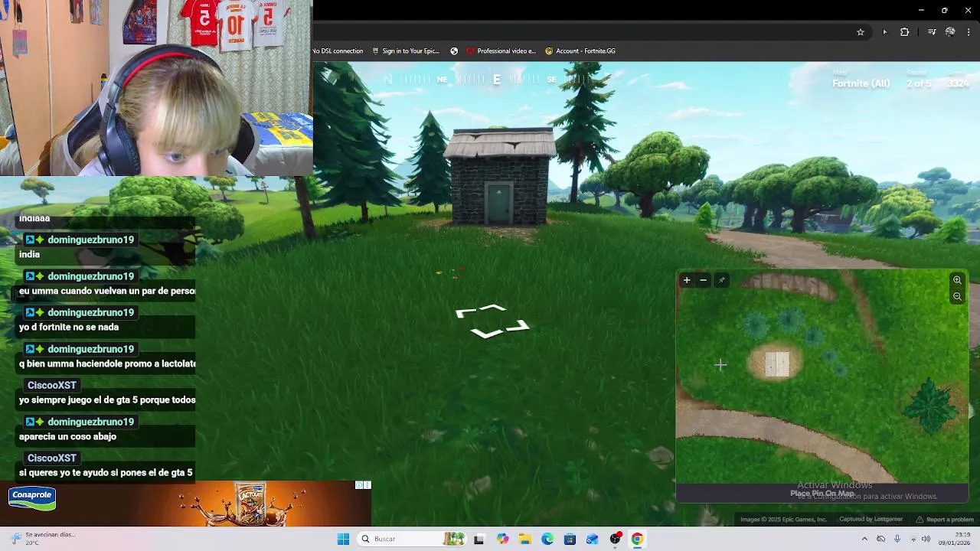Toggle the minimap pin icon
This screenshot has width=980, height=551.
(x=721, y=280)
